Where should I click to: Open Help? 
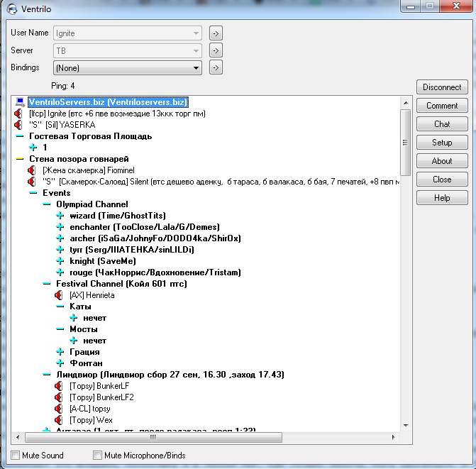tap(442, 198)
